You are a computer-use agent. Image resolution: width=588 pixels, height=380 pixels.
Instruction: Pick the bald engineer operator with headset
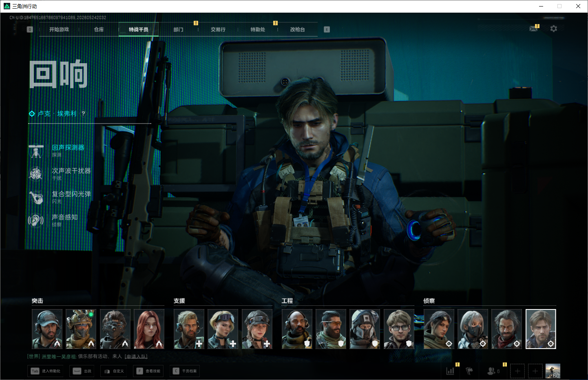tap(297, 329)
